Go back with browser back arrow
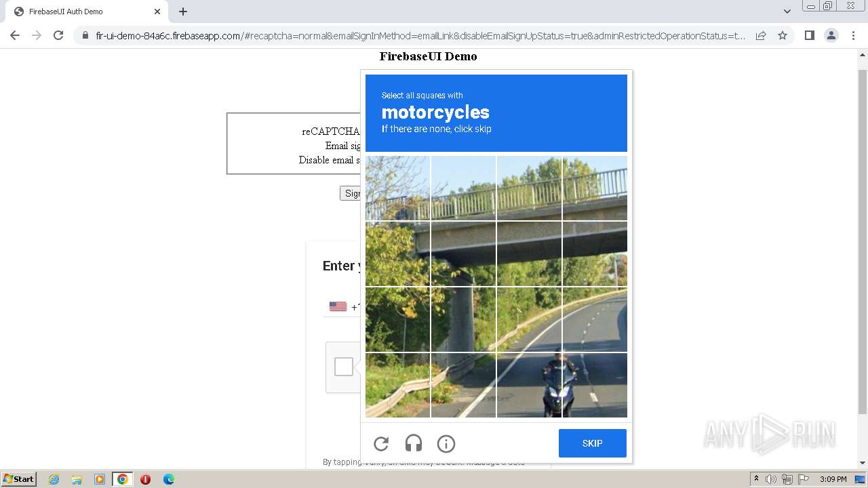The height and width of the screenshot is (488, 868). (x=15, y=35)
